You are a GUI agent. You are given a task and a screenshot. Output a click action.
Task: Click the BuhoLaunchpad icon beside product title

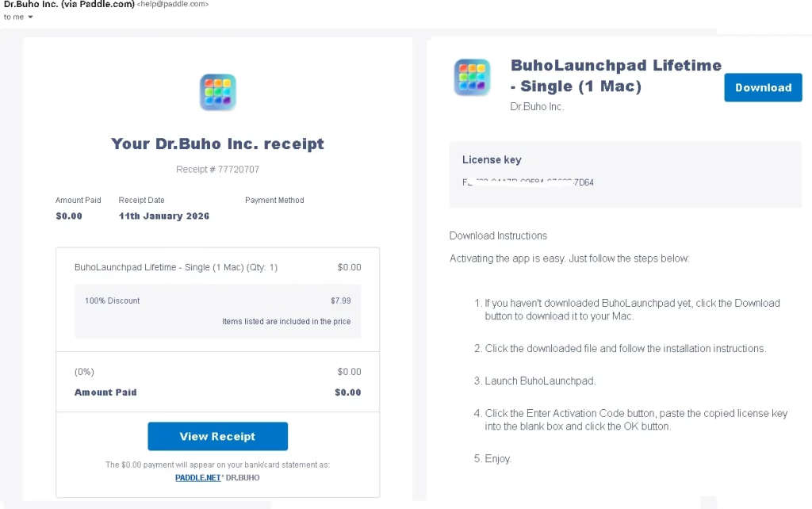472,77
